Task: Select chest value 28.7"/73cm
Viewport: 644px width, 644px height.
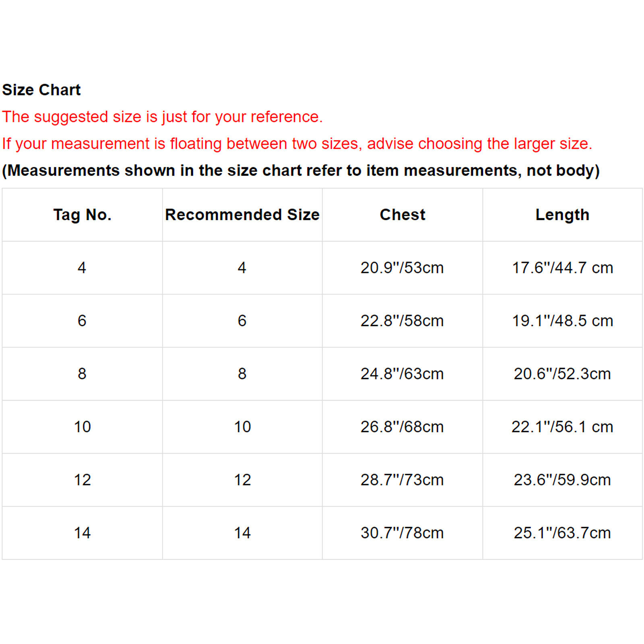Action: point(402,480)
